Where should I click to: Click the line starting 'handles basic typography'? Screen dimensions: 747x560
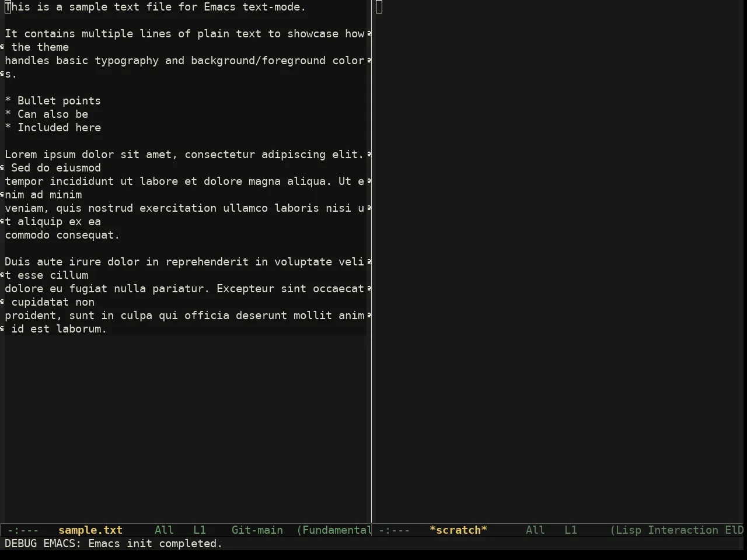click(184, 61)
